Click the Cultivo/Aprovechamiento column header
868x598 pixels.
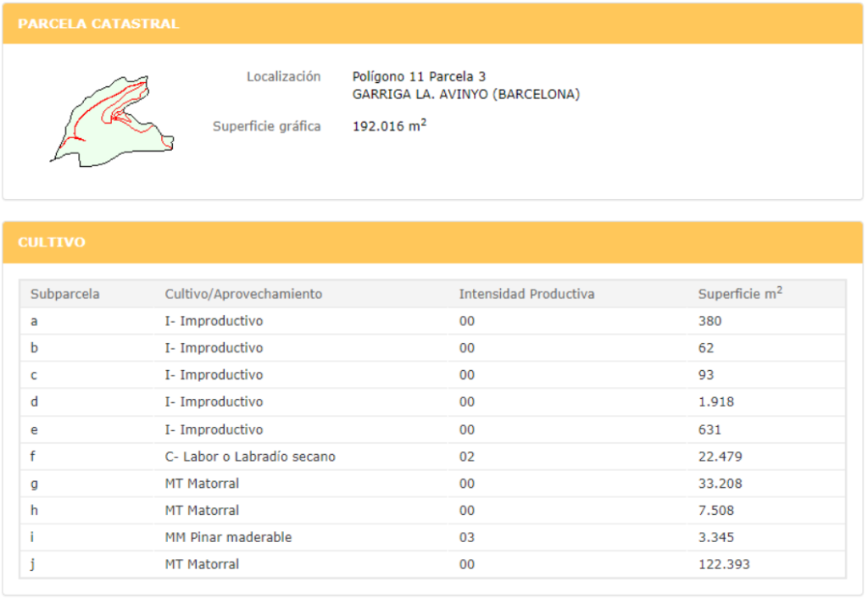click(243, 294)
